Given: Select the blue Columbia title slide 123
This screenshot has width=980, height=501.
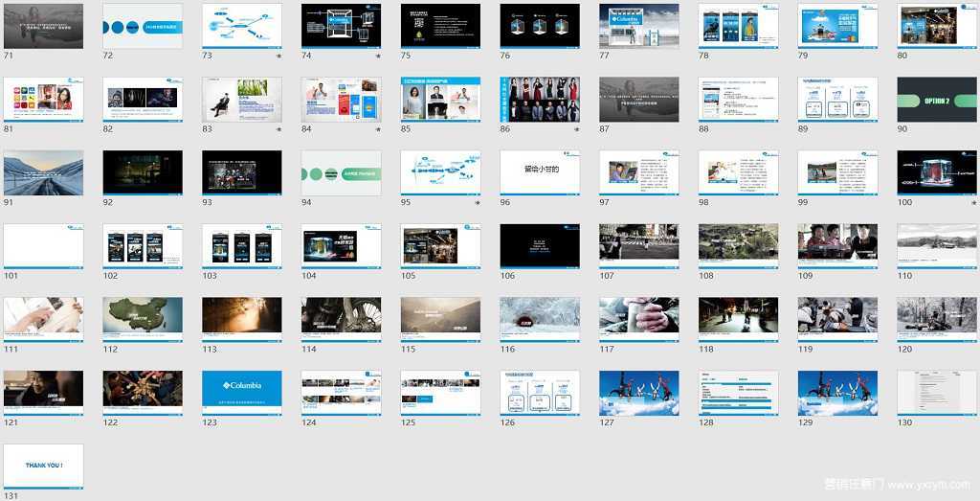Looking at the screenshot, I should 241,393.
